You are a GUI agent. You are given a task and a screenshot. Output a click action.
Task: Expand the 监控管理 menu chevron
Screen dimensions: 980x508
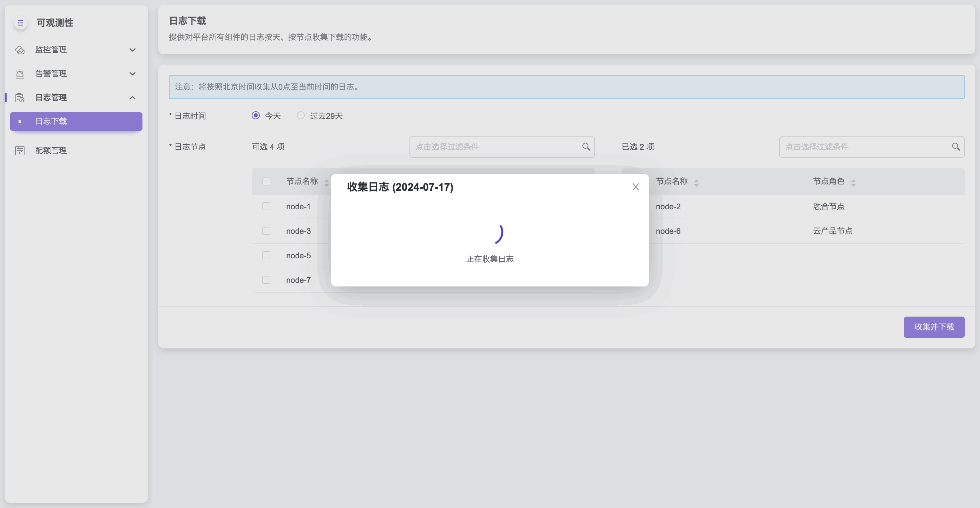(133, 50)
